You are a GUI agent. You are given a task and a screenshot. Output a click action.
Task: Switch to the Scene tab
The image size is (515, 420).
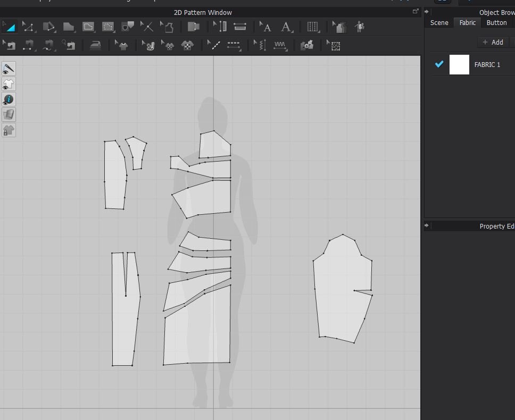439,23
